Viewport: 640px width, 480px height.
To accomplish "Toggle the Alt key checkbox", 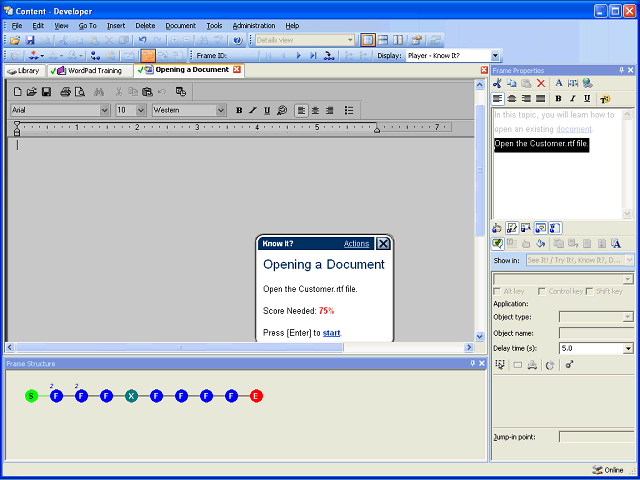I will [x=499, y=291].
